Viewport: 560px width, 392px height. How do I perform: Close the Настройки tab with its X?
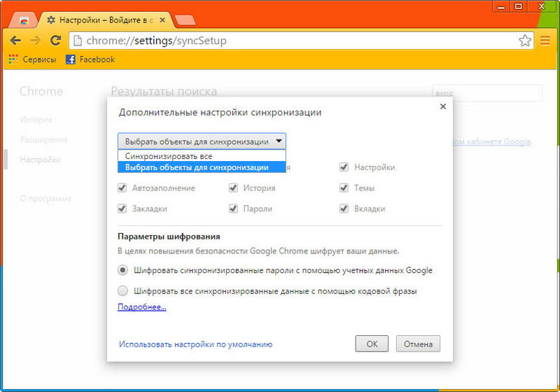162,20
